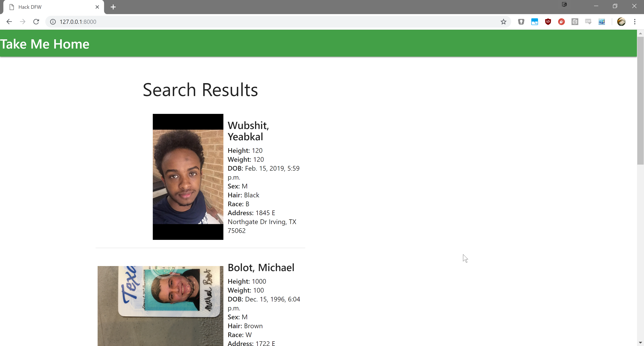
Task: Reload the page
Action: point(36,22)
